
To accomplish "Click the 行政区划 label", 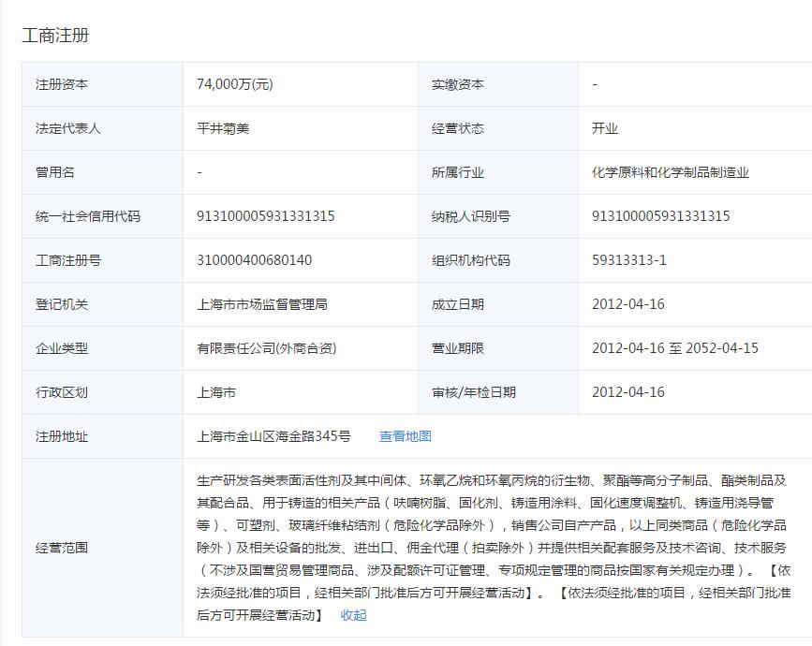I will click(x=62, y=392).
